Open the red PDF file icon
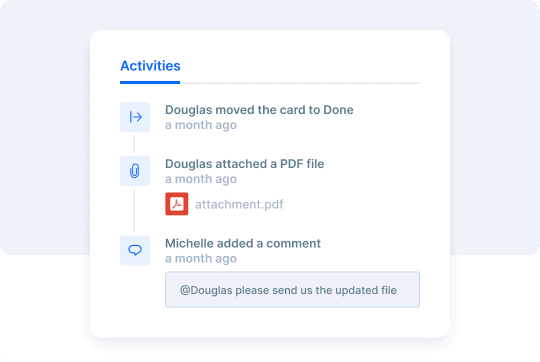540x362 pixels. 177,204
